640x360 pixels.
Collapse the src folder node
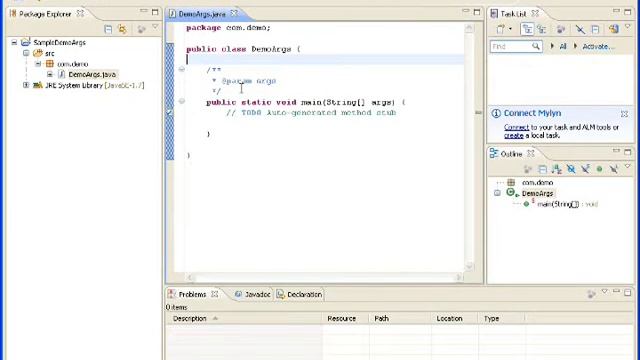point(26,53)
